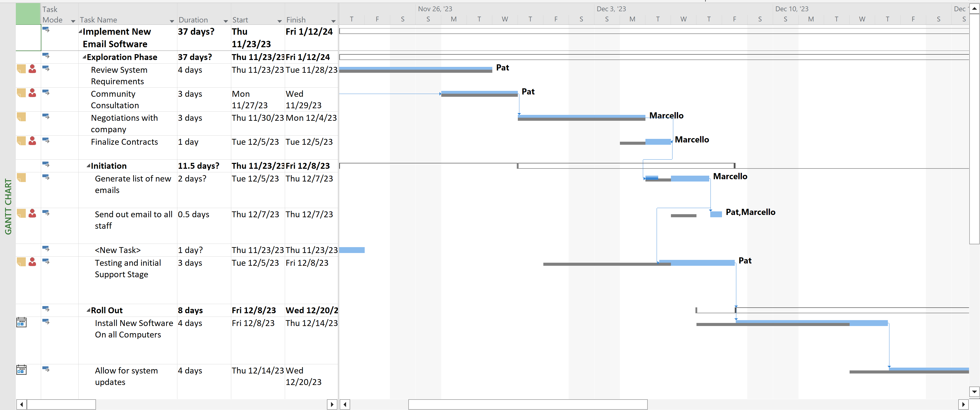This screenshot has height=410, width=980.
Task: Open the Finish column filter dropdown
Action: click(x=333, y=21)
